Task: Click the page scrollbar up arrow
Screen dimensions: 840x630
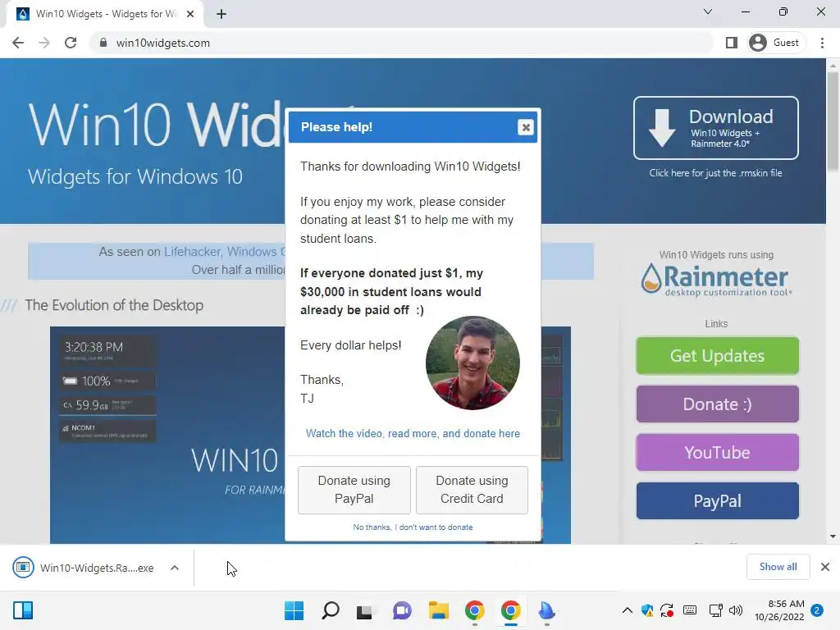Action: (x=833, y=66)
